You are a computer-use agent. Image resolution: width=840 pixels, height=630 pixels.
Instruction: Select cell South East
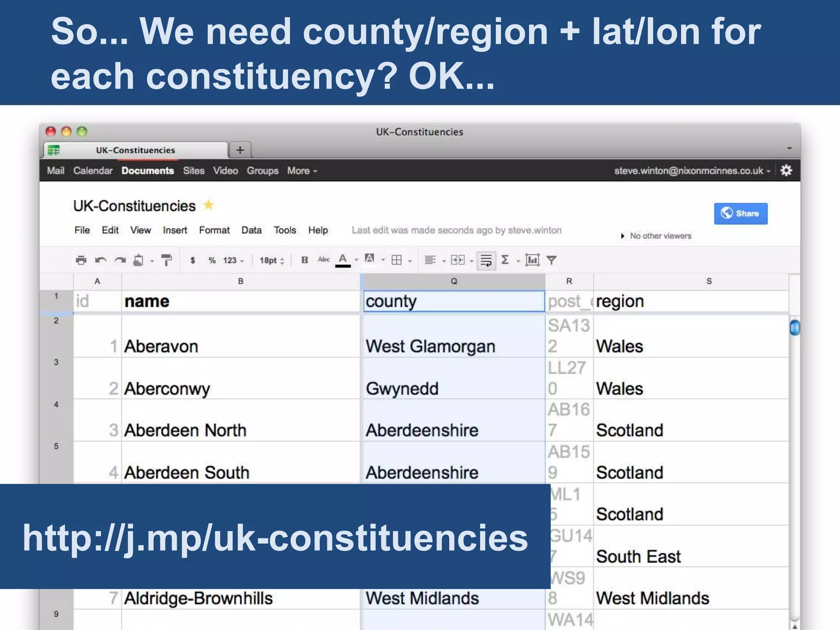coord(691,546)
